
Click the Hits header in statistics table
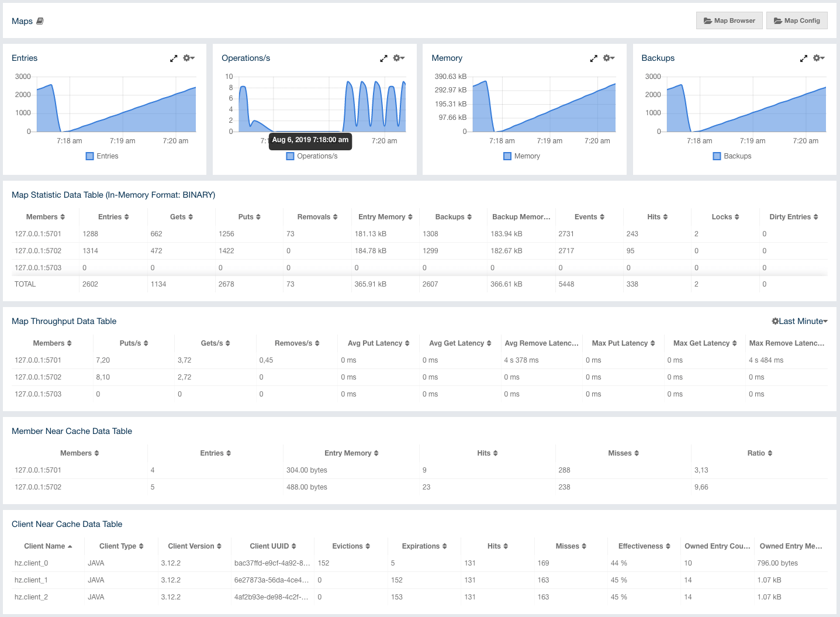tap(658, 217)
